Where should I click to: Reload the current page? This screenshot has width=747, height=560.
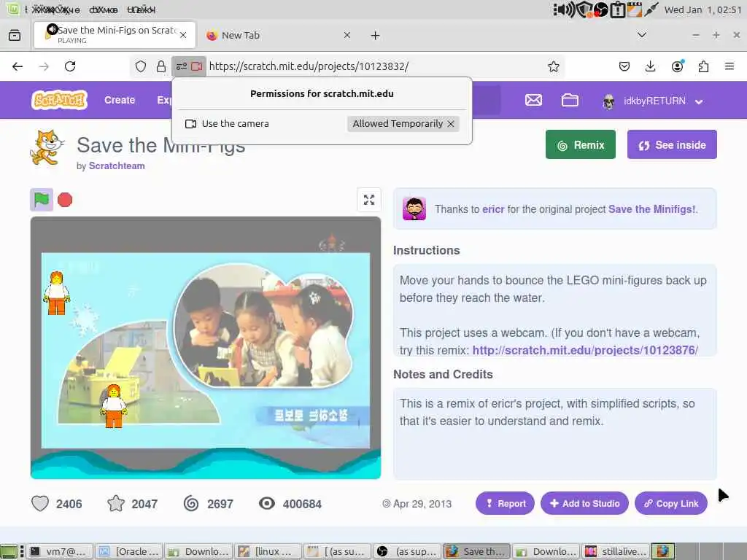pyautogui.click(x=70, y=66)
